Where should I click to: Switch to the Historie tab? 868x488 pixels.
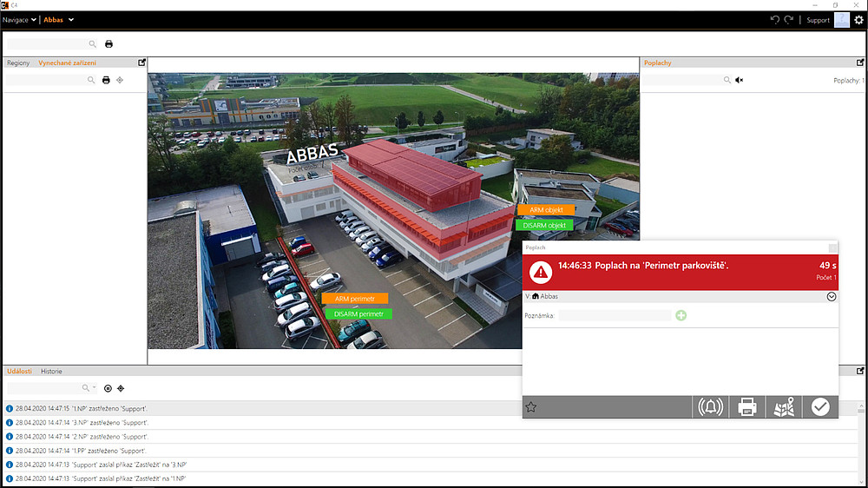[51, 371]
